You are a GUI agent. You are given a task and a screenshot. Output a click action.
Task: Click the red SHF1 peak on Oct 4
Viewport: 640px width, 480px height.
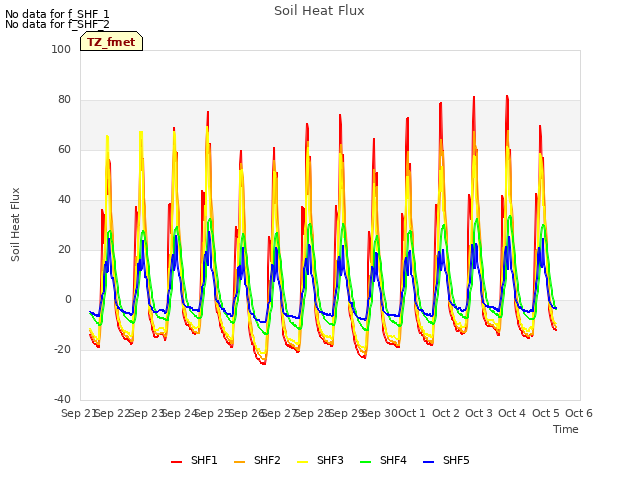[507, 96]
